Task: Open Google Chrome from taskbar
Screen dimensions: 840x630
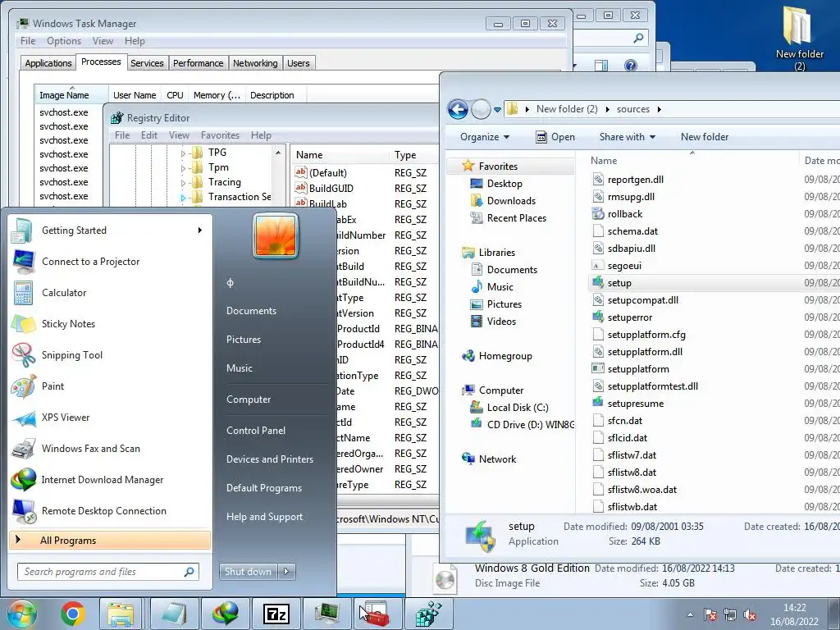Action: point(73,614)
